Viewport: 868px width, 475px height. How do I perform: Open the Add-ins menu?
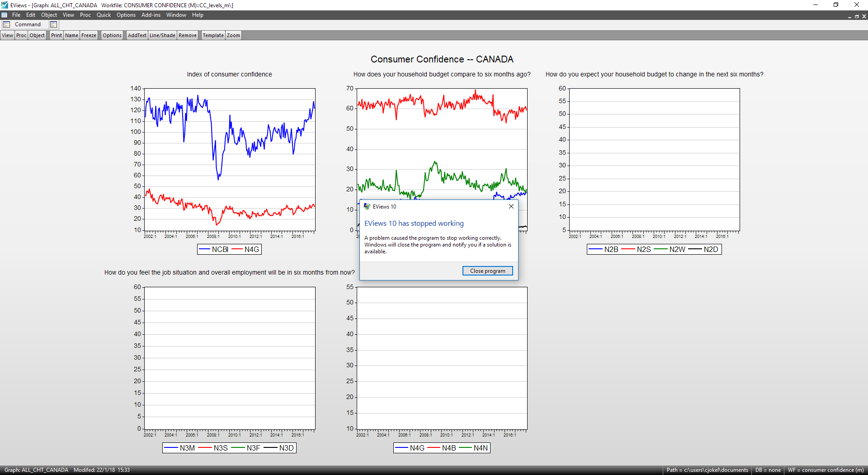[151, 15]
